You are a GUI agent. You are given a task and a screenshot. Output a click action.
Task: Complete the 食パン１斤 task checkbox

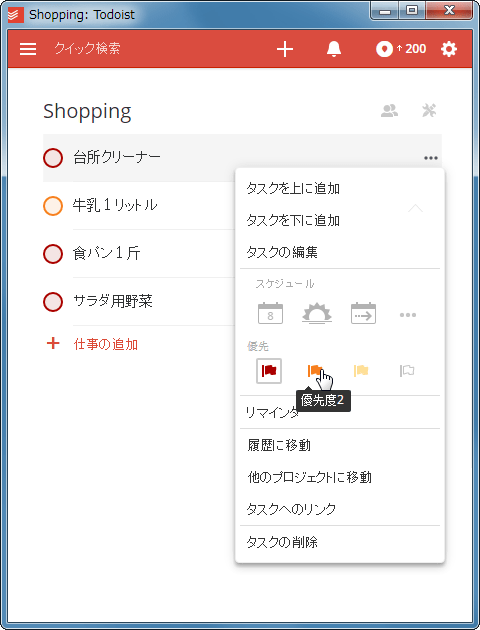tap(53, 254)
